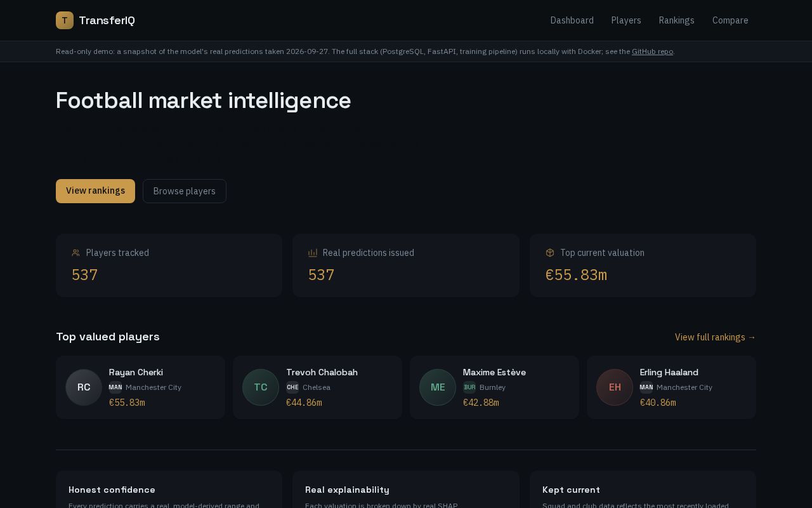Click the Top current valuation label
Image resolution: width=812 pixels, height=508 pixels.
[x=602, y=253]
